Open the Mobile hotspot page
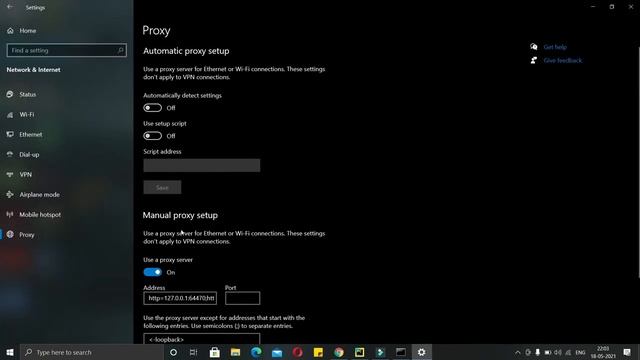Screen dimensions: 640x360 (40, 215)
